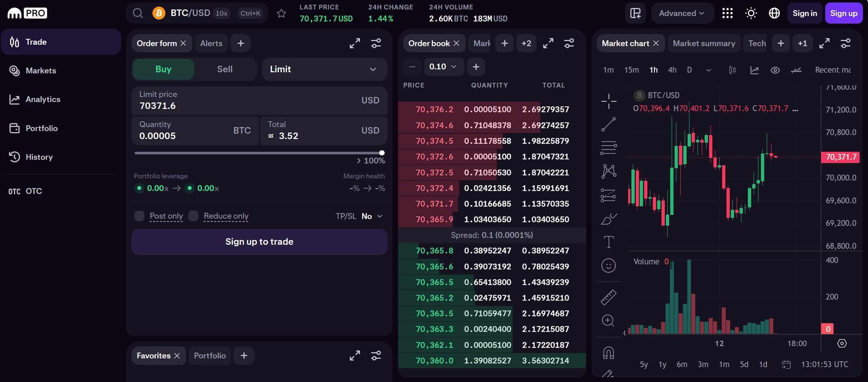Add BTC/USD to favorites with star icon

click(281, 13)
